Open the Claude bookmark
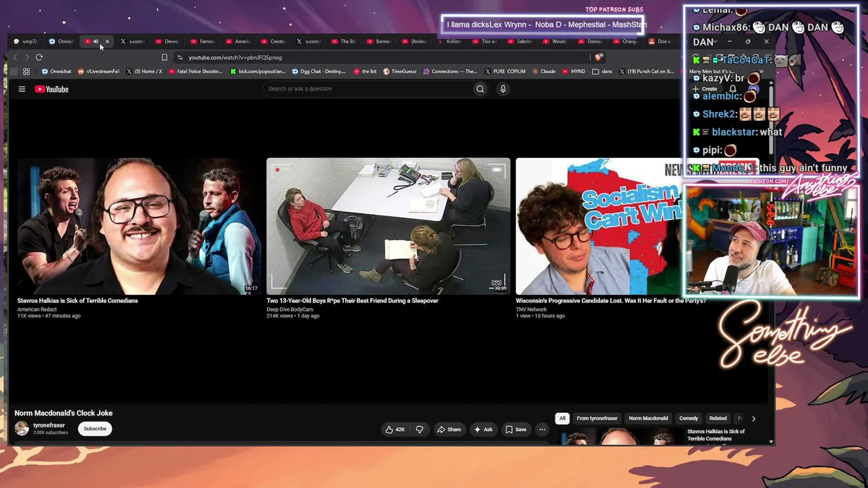Screen dimensions: 868x488 tap(544, 71)
